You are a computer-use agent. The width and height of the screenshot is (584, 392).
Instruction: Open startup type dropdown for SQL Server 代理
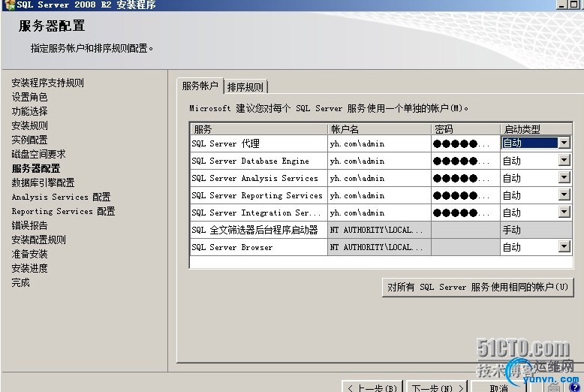coord(564,143)
